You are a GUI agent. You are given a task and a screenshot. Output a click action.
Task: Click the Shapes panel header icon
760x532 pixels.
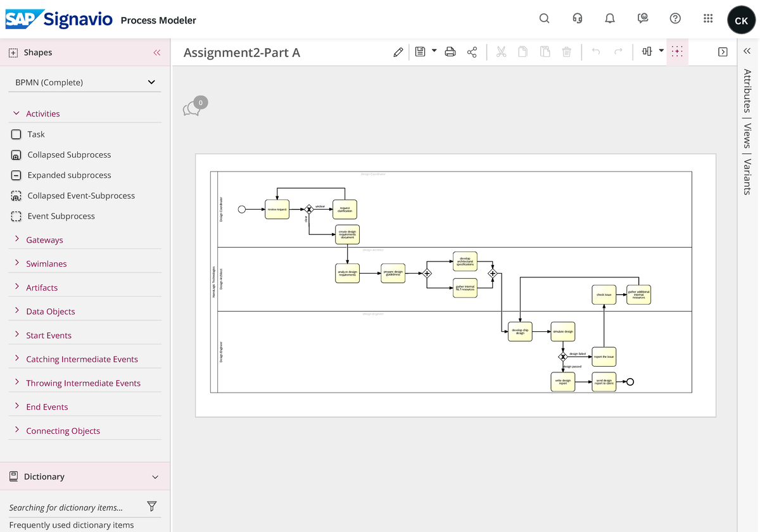pos(13,53)
